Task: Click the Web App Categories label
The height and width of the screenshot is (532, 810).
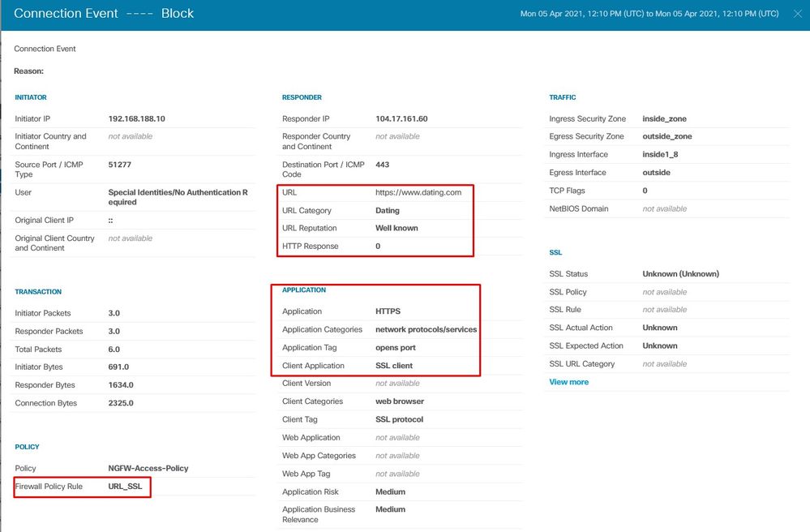Action: (x=319, y=456)
